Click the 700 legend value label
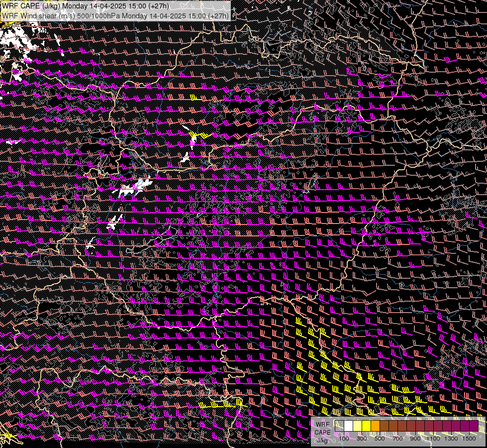This screenshot has height=448, width=487. coord(397,439)
